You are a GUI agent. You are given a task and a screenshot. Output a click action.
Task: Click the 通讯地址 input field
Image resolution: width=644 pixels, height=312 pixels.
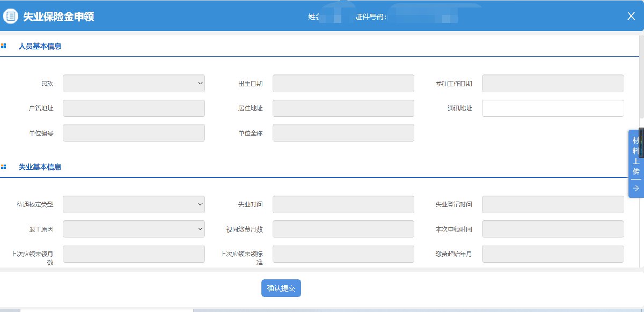click(552, 108)
